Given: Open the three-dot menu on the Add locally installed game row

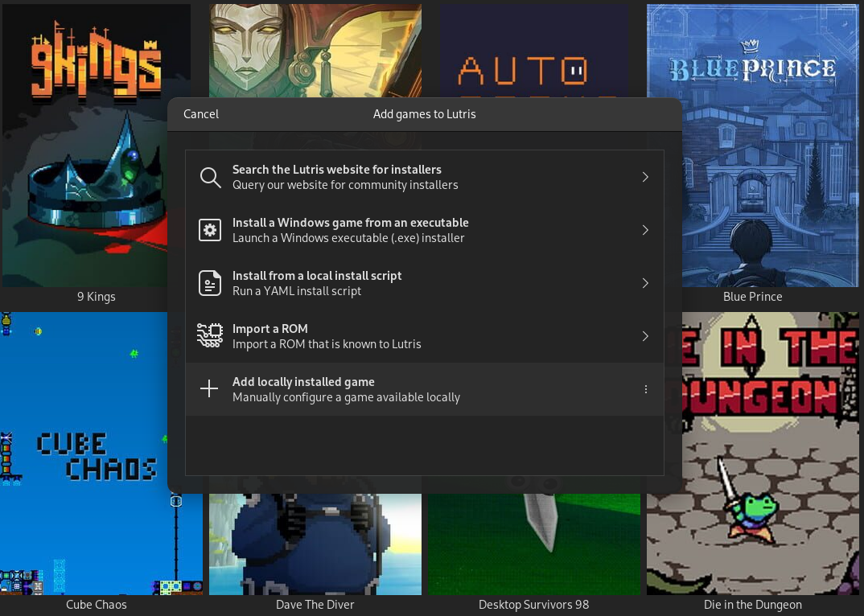Looking at the screenshot, I should click(646, 389).
